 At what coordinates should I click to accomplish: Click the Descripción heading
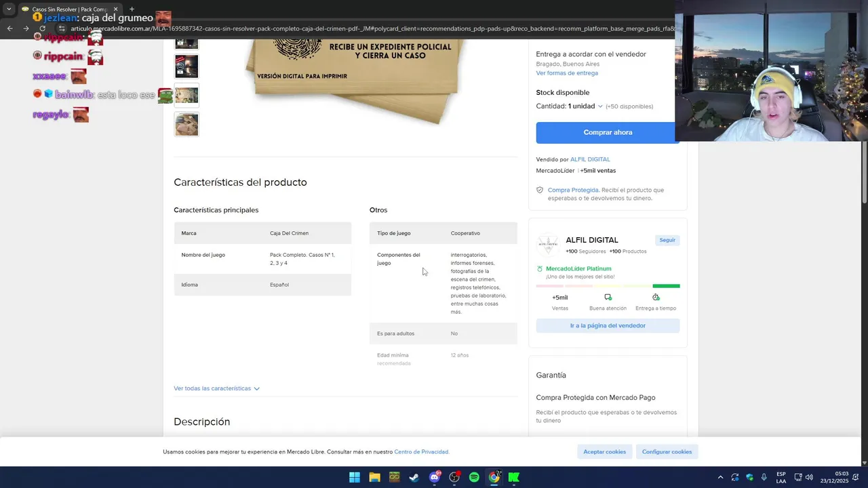tap(201, 422)
